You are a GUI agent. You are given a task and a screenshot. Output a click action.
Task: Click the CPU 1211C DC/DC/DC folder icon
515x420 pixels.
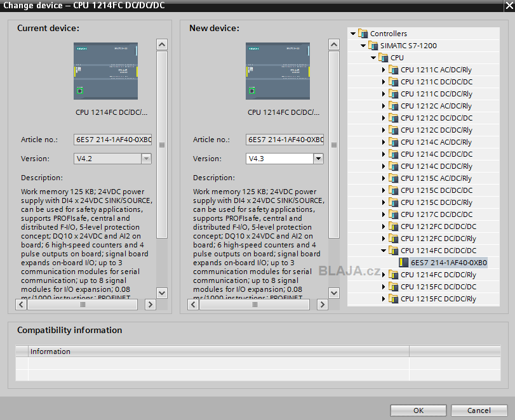point(394,82)
